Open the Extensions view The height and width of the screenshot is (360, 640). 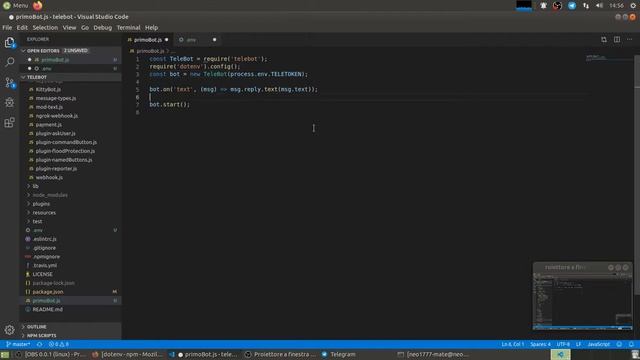tap(9, 122)
